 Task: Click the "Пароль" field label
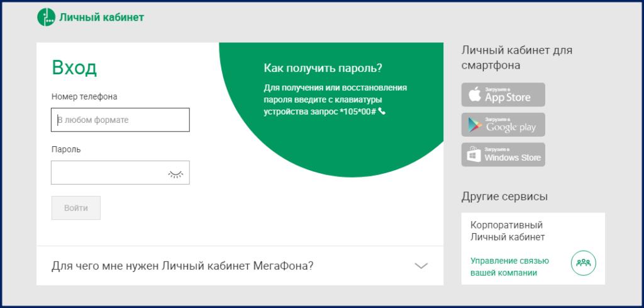coord(66,149)
